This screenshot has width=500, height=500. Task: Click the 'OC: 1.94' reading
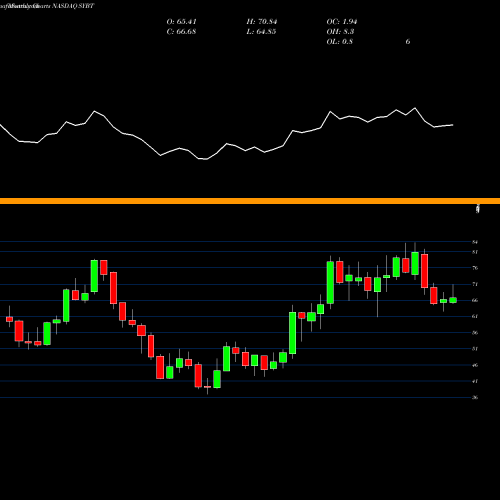pyautogui.click(x=342, y=22)
